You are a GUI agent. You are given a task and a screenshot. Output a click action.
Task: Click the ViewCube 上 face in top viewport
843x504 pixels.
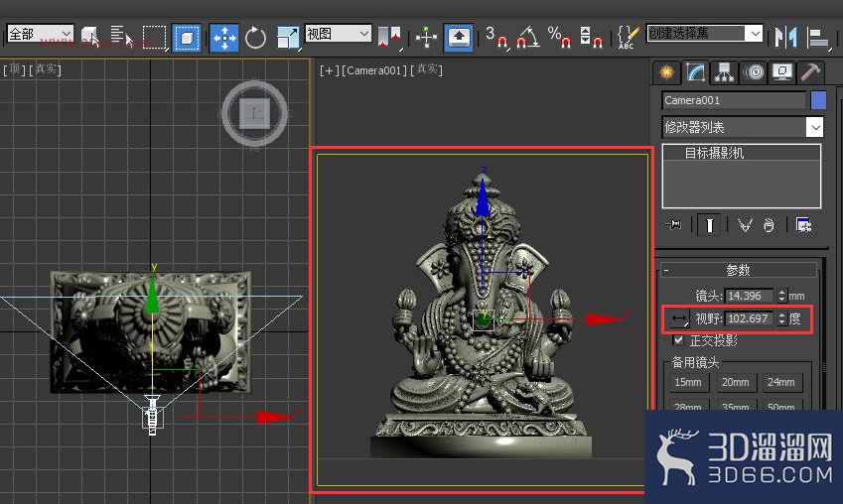coord(254,113)
